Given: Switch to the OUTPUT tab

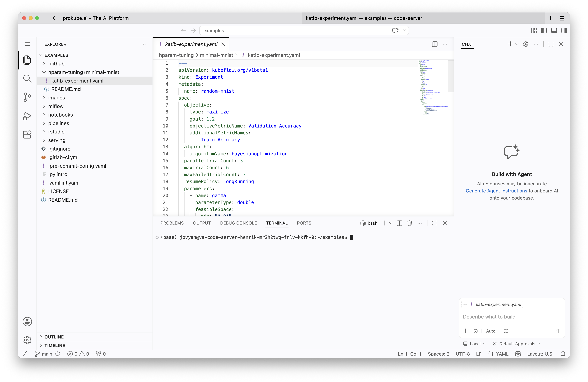Looking at the screenshot, I should coord(202,223).
